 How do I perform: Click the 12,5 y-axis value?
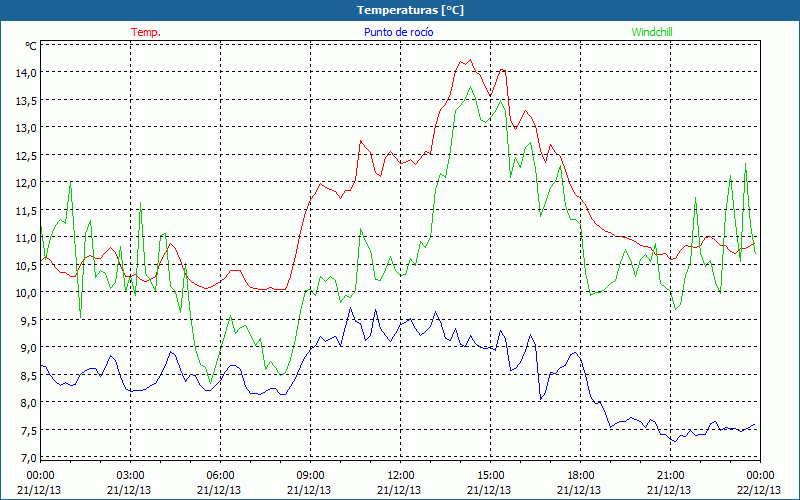(27, 155)
